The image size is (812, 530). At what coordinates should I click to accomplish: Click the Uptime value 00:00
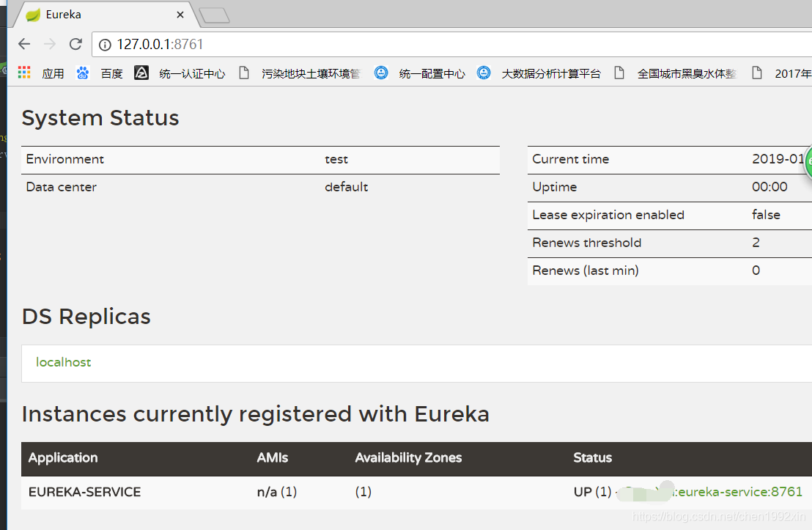[x=769, y=187]
